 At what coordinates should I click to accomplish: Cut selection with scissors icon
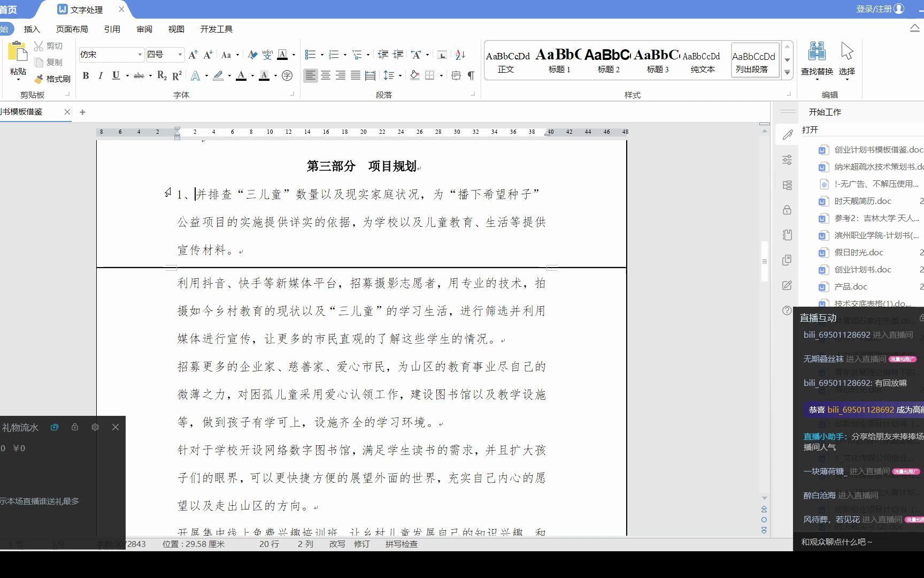(38, 46)
